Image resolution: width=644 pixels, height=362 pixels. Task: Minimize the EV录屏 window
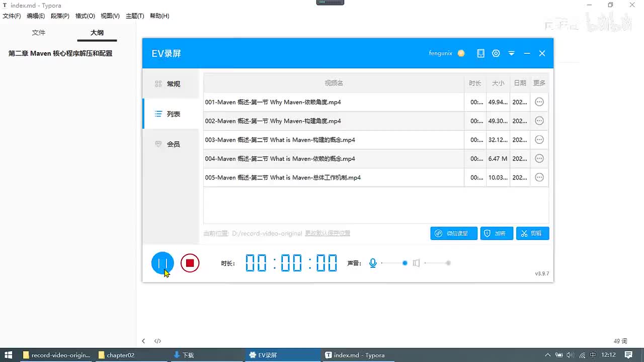tap(527, 53)
